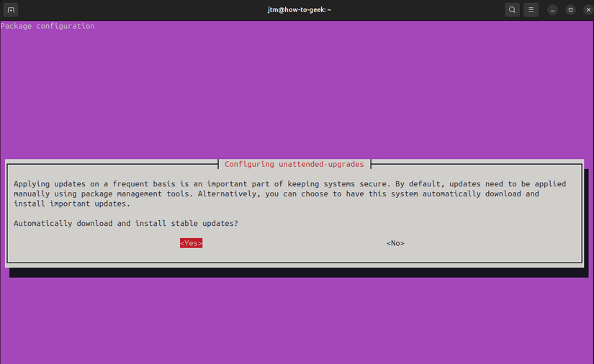594x364 pixels.
Task: Close the terminal window
Action: (588, 10)
